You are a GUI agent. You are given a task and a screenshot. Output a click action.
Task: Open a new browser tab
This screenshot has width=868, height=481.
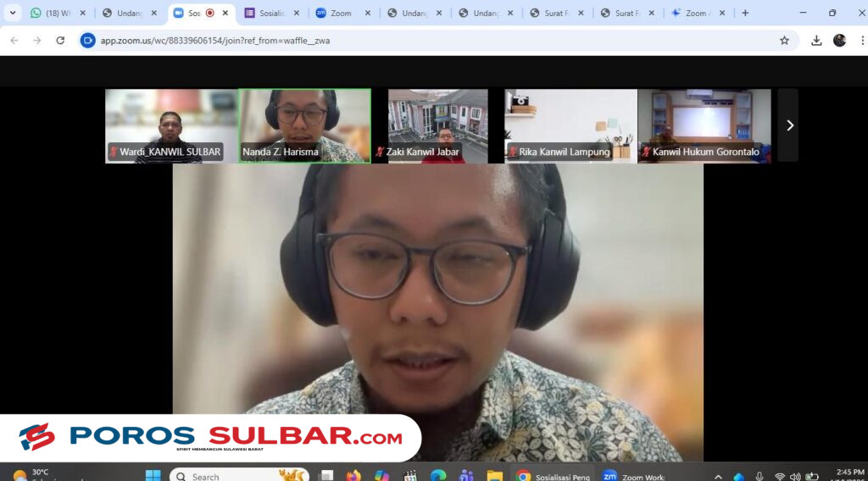(x=745, y=13)
